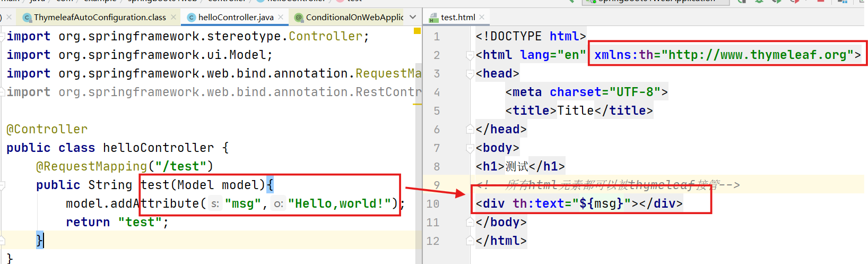Click the HTML file icon on test.html tab
This screenshot has height=264, width=868.
pos(433,18)
